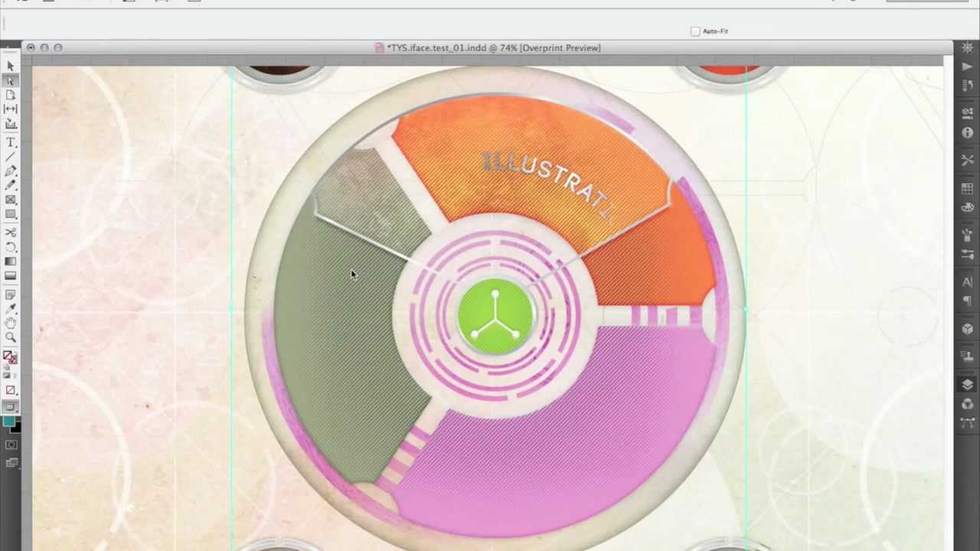Select the Zoom magnifier tool
The width and height of the screenshot is (980, 551).
click(11, 337)
